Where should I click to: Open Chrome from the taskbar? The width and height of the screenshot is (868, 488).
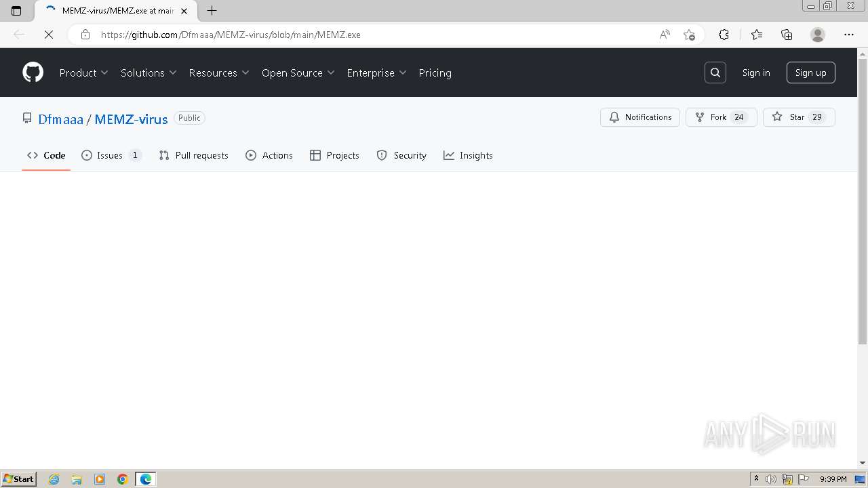pos(123,479)
